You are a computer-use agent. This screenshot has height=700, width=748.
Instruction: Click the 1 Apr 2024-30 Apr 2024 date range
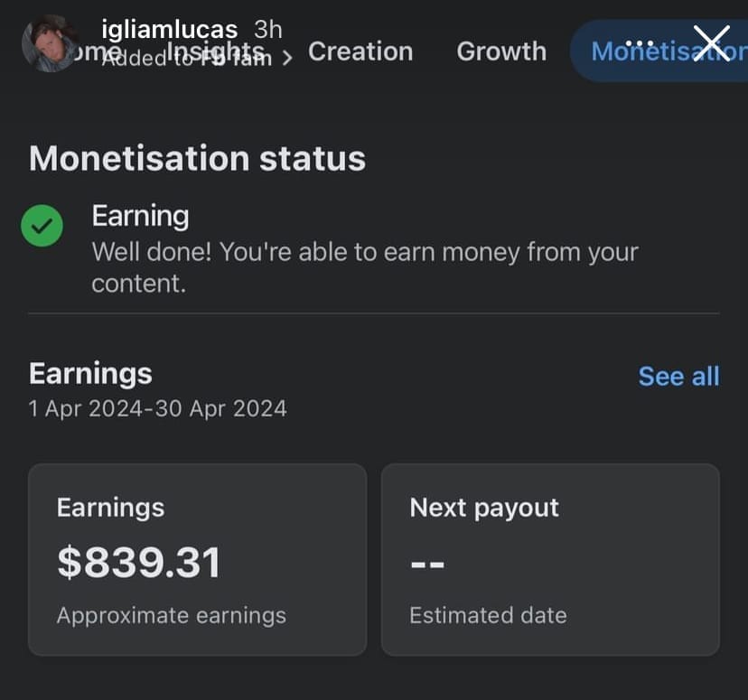coord(158,408)
